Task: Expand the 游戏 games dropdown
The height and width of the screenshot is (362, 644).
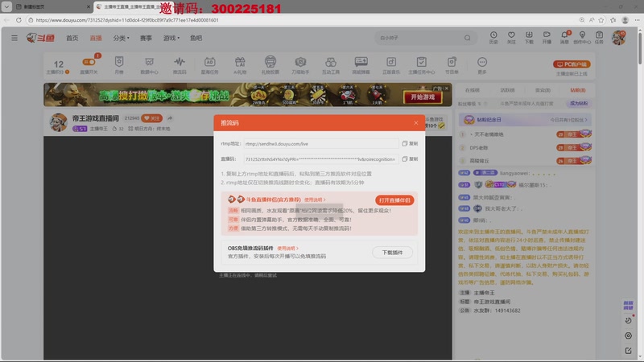Action: 171,38
